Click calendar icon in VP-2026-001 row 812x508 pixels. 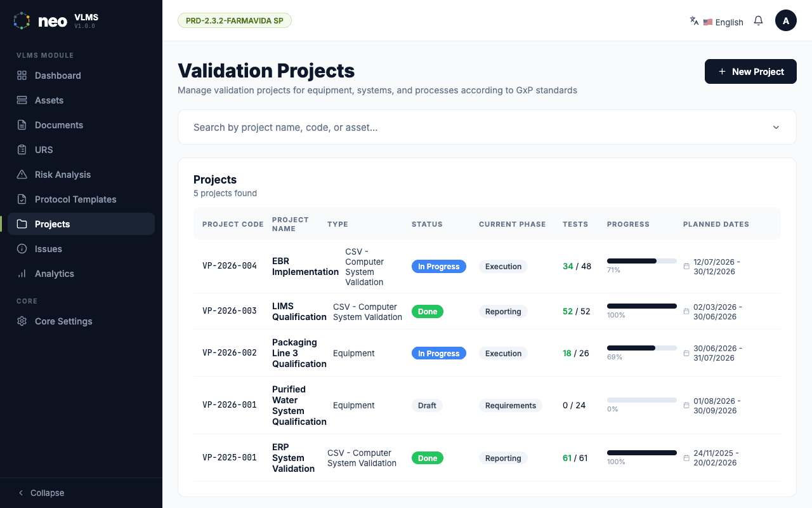(x=686, y=406)
